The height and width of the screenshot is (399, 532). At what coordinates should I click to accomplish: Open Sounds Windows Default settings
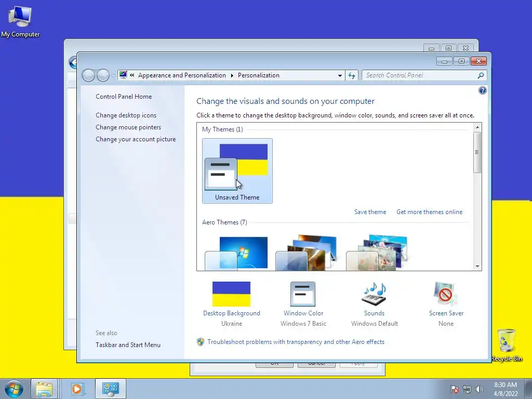[375, 304]
